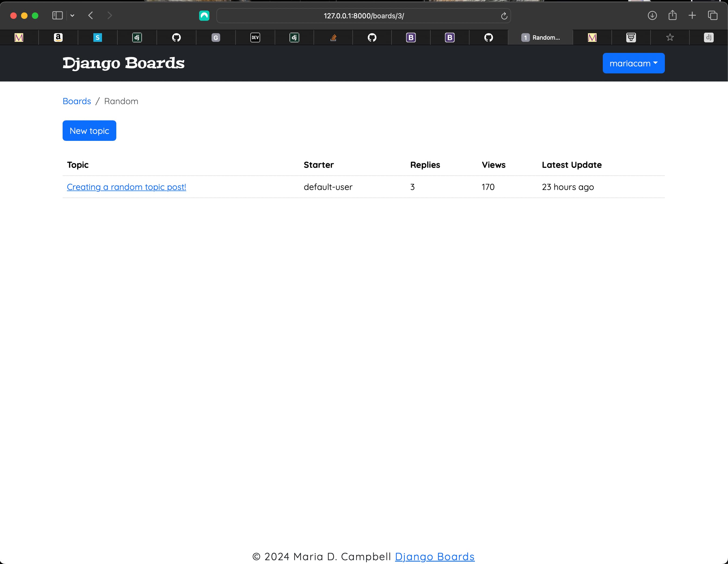Open the M tab right of Random... tab
728x564 pixels.
pyautogui.click(x=592, y=37)
